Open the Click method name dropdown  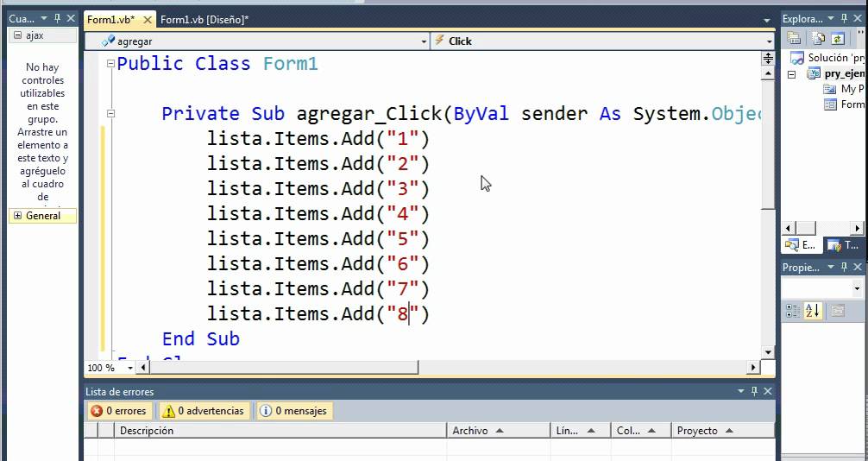[x=769, y=41]
